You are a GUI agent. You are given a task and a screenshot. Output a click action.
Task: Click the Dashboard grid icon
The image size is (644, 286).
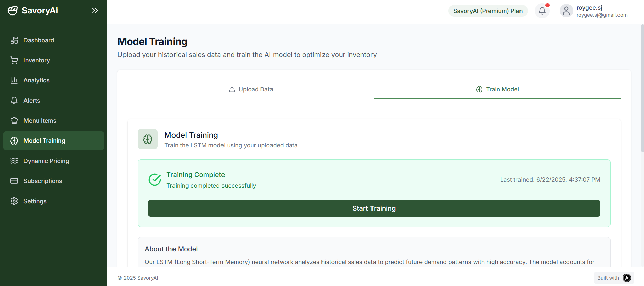click(14, 40)
